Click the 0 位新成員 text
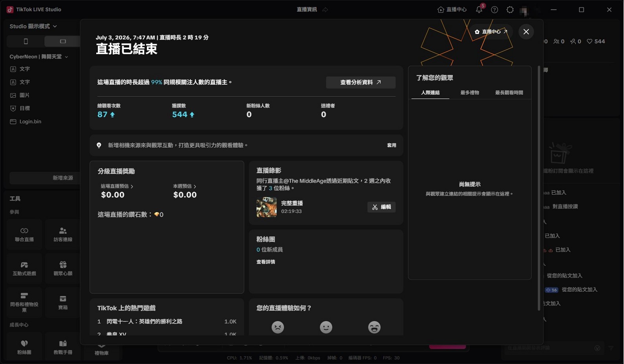Viewport: 624px width, 364px height. tap(269, 250)
